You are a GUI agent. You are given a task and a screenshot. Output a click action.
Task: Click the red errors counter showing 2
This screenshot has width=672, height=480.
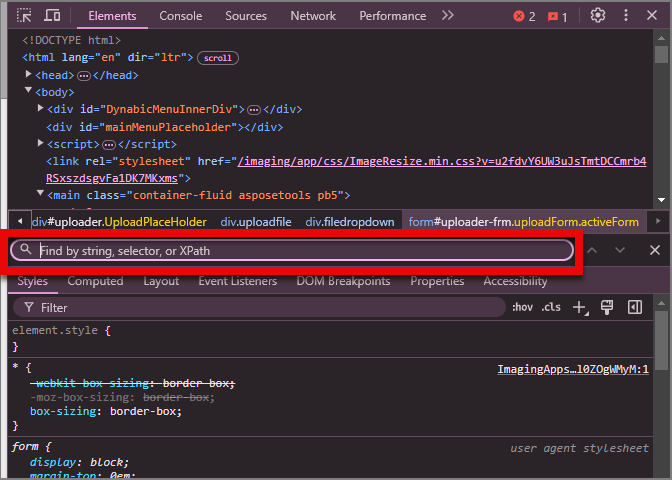tap(524, 16)
